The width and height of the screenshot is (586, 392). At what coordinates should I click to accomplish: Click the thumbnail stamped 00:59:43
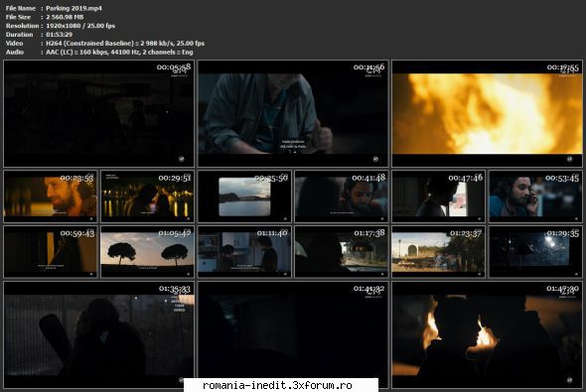(51, 252)
